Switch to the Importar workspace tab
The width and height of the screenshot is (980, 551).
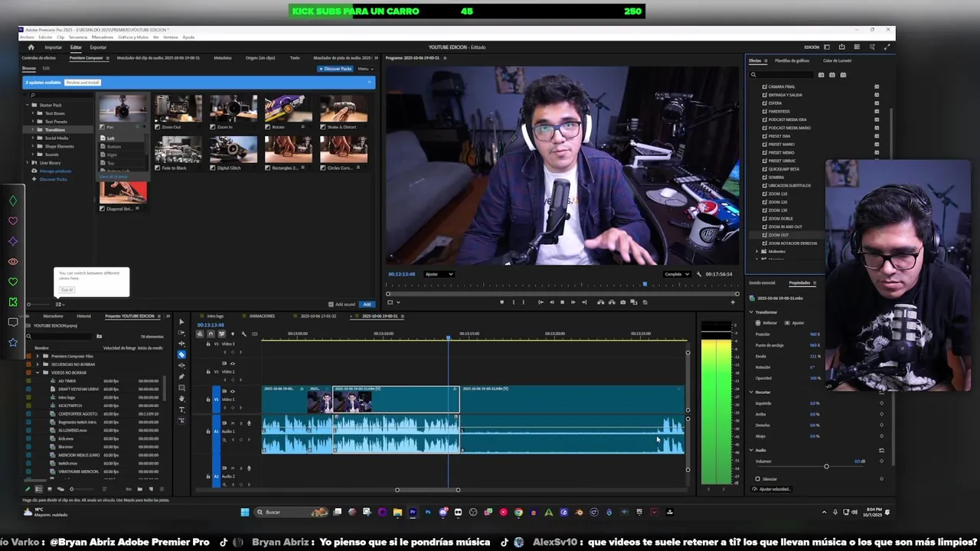[53, 47]
